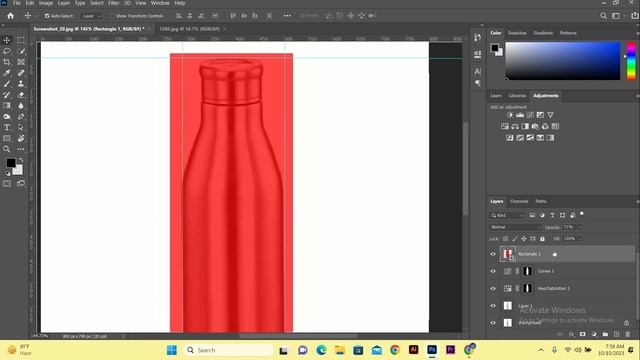Image resolution: width=640 pixels, height=360 pixels.
Task: Switch to the Channels tab
Action: pyautogui.click(x=519, y=201)
